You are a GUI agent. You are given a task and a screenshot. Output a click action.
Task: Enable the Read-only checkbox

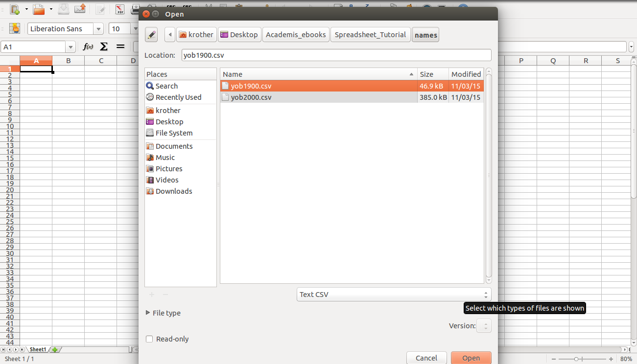(150, 339)
